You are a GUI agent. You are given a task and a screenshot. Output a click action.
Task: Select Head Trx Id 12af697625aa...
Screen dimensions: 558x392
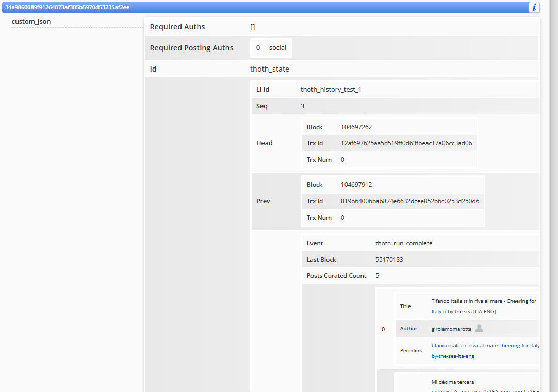(406, 143)
